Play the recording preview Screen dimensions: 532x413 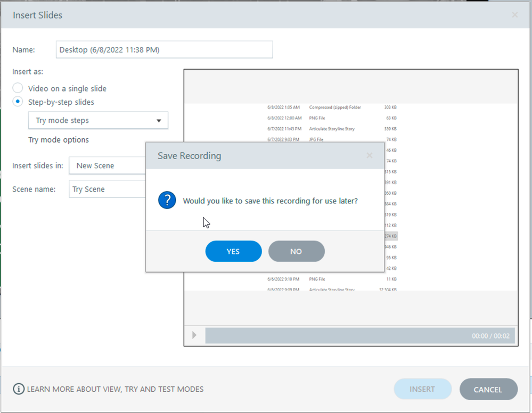click(x=194, y=335)
